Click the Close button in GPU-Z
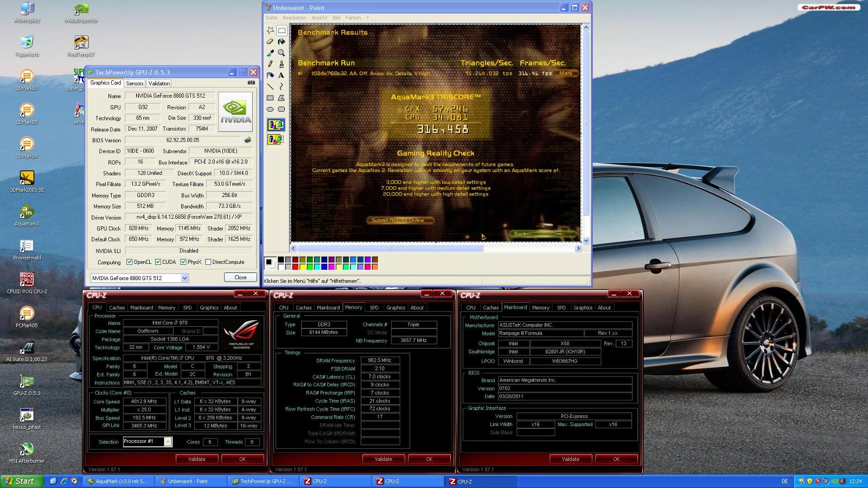The width and height of the screenshot is (868, 488). 240,277
